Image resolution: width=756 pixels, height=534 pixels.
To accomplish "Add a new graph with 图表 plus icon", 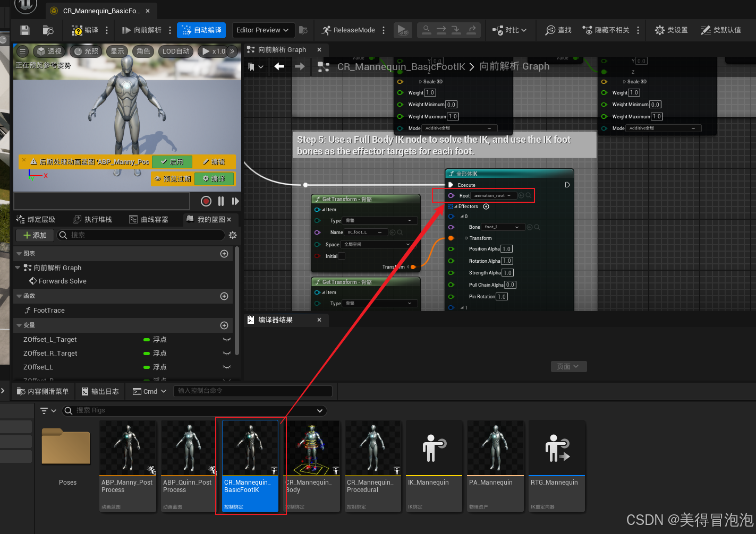I will [224, 254].
